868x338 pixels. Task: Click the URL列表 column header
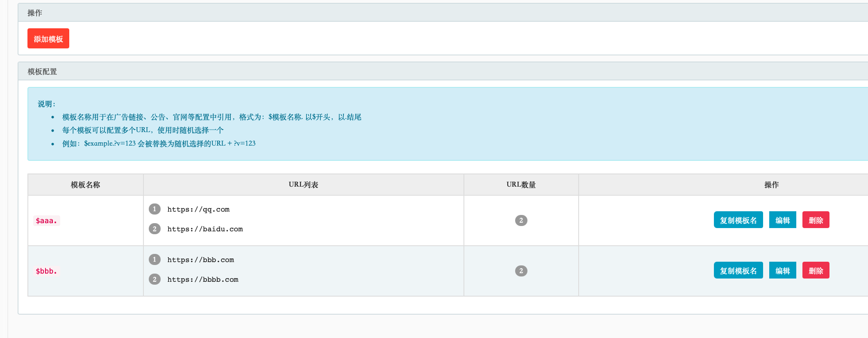point(303,185)
